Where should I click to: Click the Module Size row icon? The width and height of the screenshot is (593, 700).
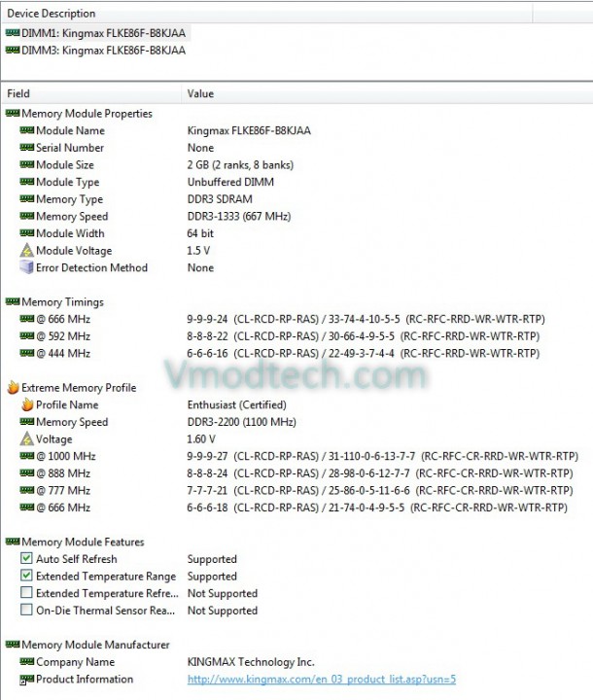point(27,164)
